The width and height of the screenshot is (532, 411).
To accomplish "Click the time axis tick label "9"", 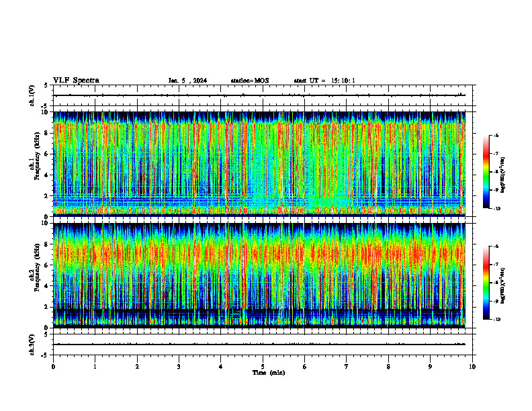I will pos(430,367).
